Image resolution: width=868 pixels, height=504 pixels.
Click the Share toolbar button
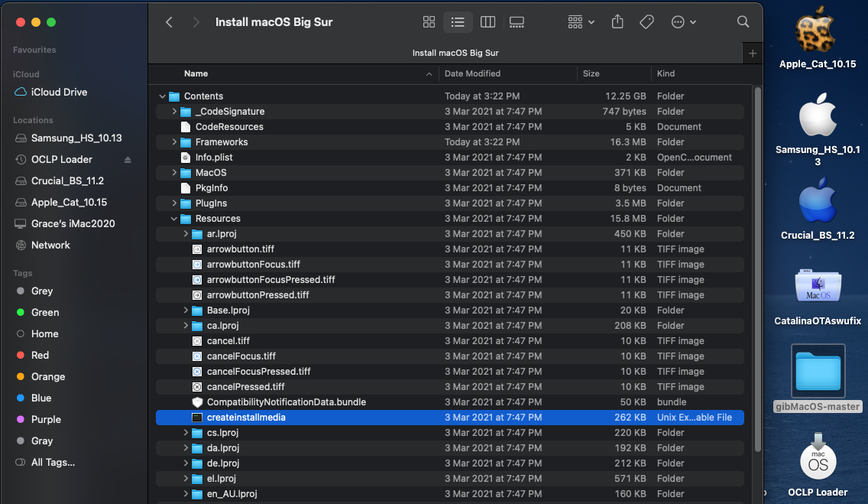pos(617,22)
